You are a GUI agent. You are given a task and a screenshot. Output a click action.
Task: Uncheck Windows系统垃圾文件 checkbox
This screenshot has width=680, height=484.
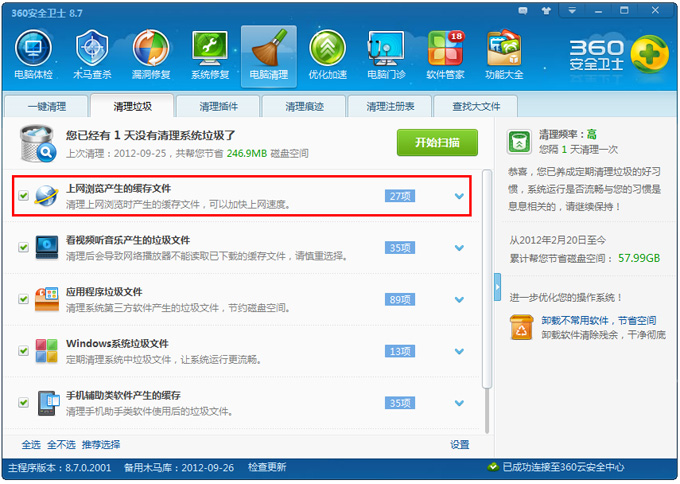click(23, 351)
